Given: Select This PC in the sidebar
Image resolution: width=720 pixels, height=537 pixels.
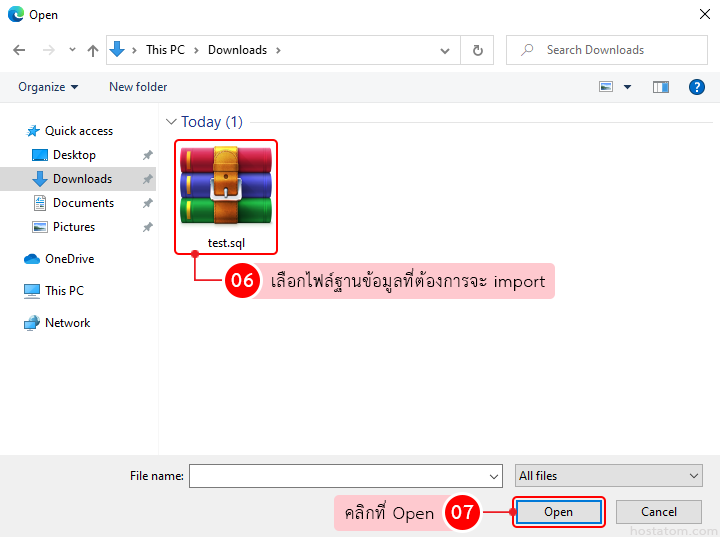Looking at the screenshot, I should pos(64,291).
